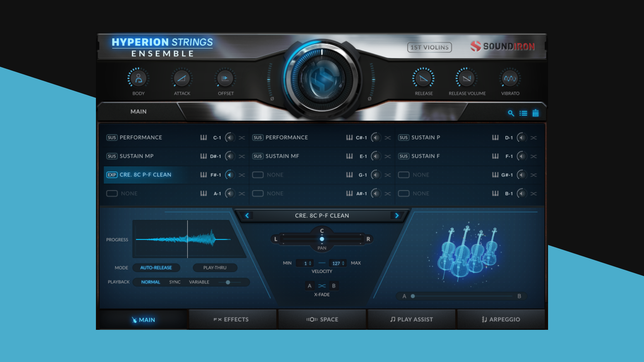Image resolution: width=644 pixels, height=362 pixels.
Task: Open the articulation list view icon
Action: (x=523, y=113)
